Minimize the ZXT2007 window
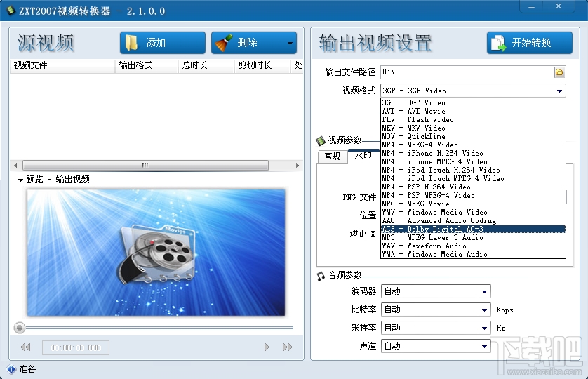 click(x=532, y=7)
